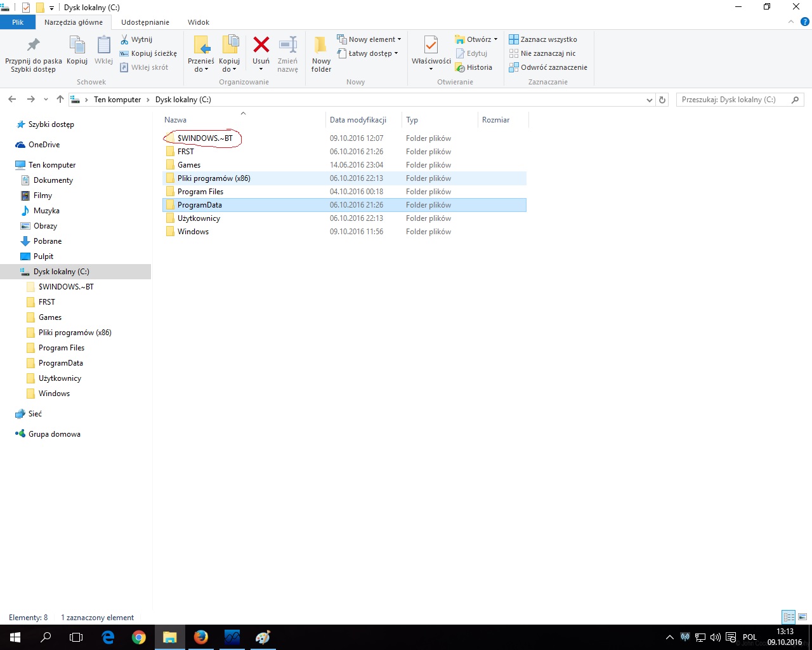Click the refresh button in address bar

point(662,100)
